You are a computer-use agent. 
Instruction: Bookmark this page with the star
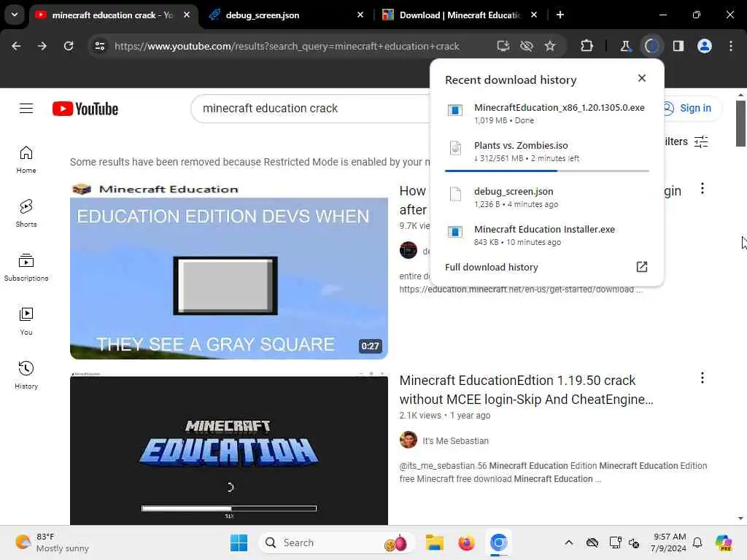[x=550, y=46]
